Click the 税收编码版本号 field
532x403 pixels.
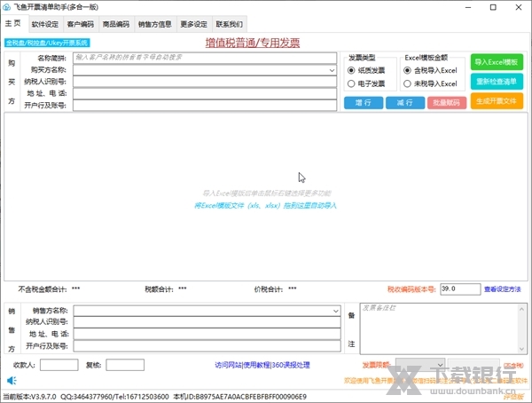tap(460, 289)
